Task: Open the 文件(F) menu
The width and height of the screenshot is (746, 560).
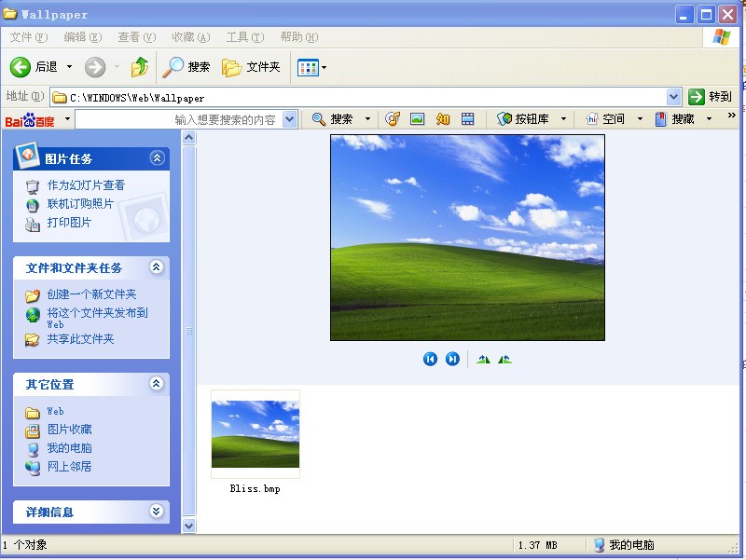Action: click(29, 37)
